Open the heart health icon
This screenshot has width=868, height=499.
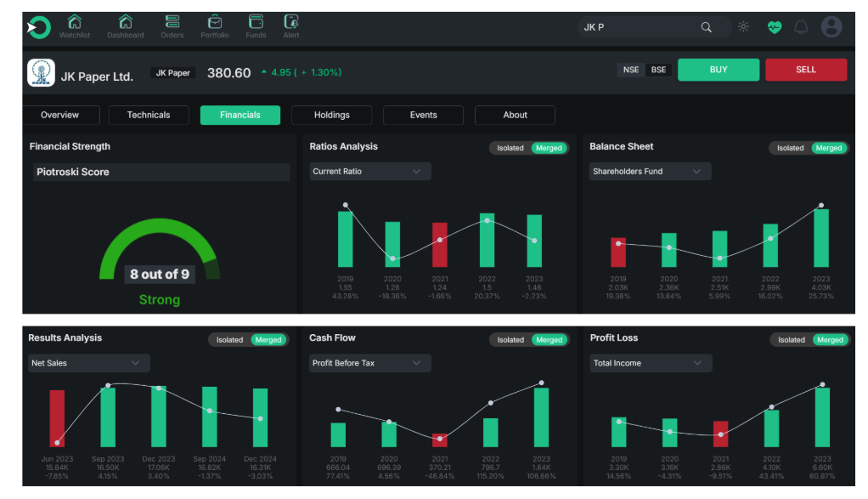pyautogui.click(x=775, y=27)
